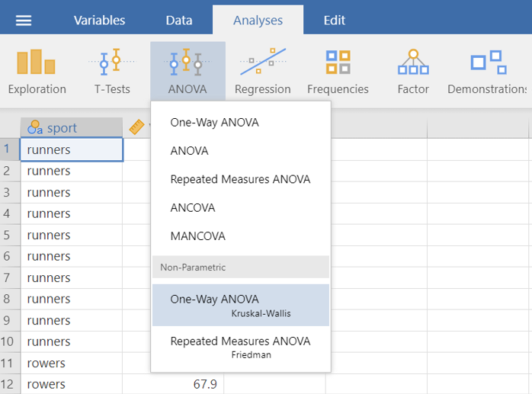Pick parametric Repeated Measures ANOVA
The width and height of the screenshot is (532, 394).
[x=240, y=179]
